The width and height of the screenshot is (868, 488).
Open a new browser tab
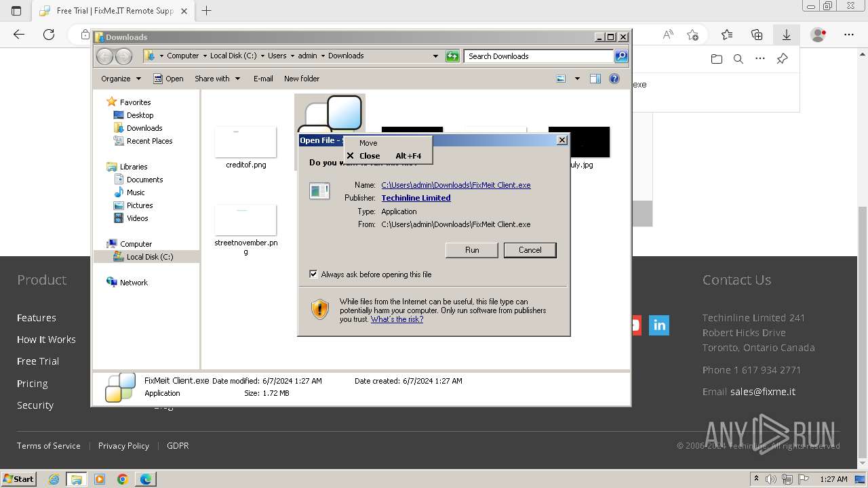(207, 11)
